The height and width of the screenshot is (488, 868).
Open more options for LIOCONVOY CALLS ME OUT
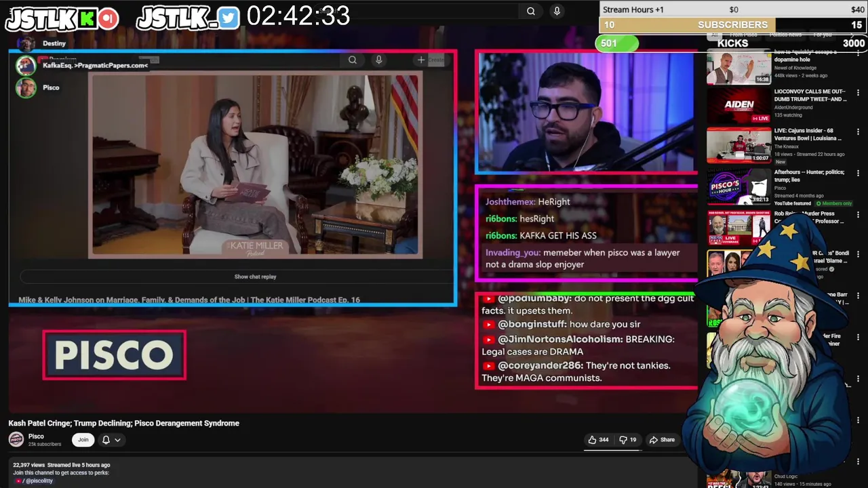pyautogui.click(x=858, y=92)
